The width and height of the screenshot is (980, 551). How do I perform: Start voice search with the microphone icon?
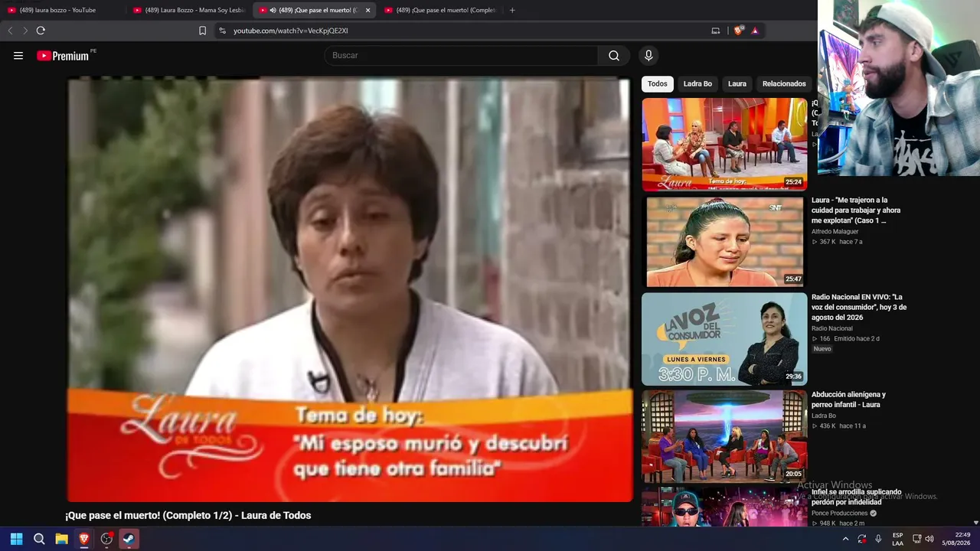(x=648, y=56)
